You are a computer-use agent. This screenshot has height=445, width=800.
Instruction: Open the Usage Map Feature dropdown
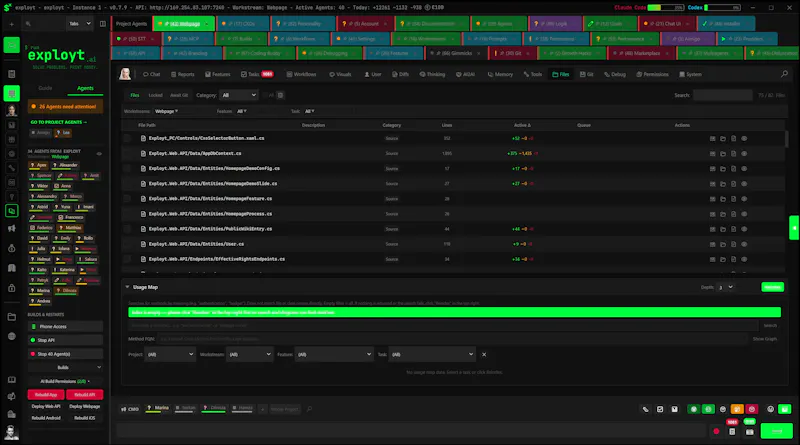tap(334, 354)
